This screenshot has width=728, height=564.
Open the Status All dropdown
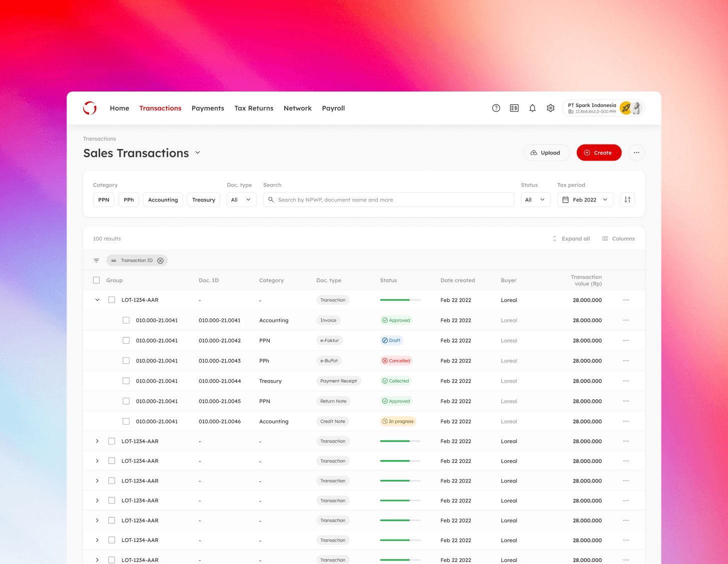[536, 199]
